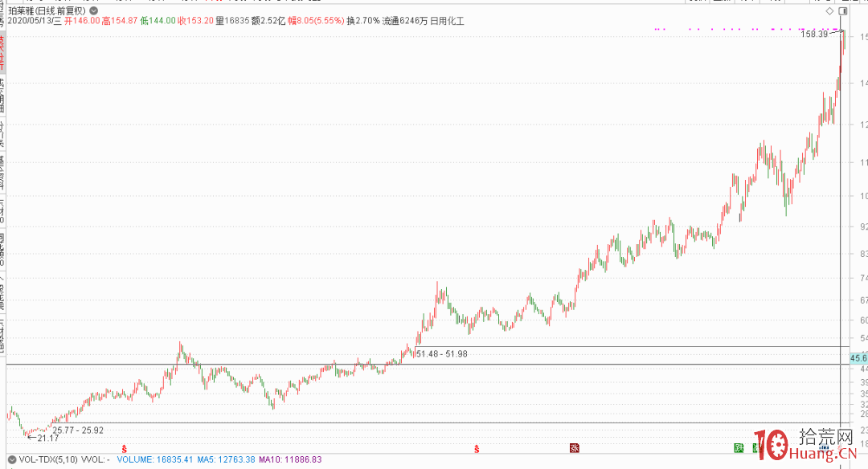This screenshot has height=469, width=868.
Task: Open the dropdown arrow next to 珀莱雅(日线.前复权)
Action: coord(93,10)
